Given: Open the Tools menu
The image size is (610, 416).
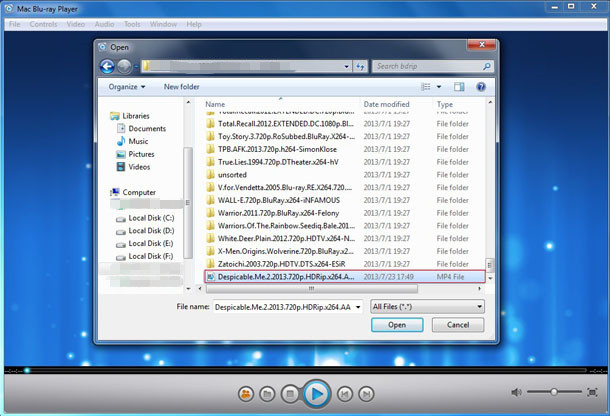Looking at the screenshot, I should click(132, 24).
